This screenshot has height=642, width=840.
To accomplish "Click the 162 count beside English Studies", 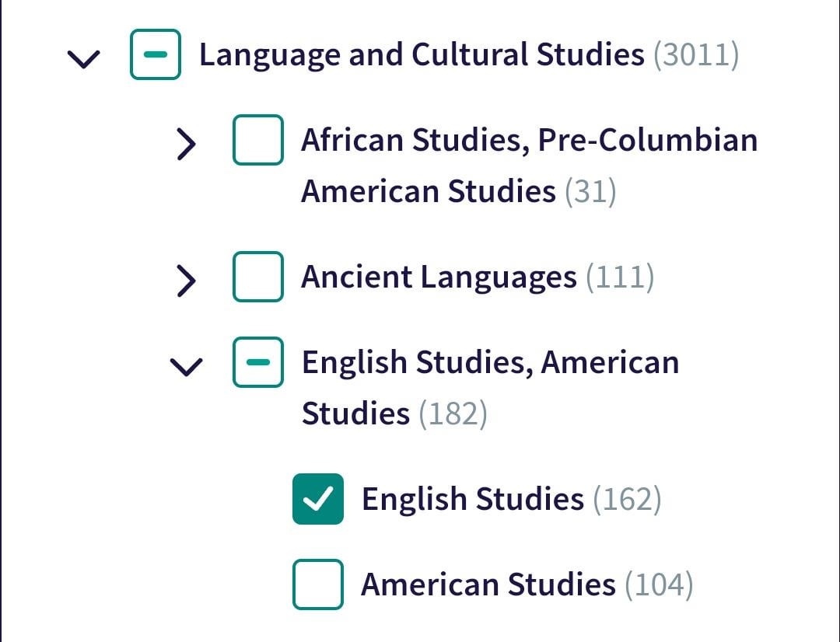I will [x=627, y=500].
